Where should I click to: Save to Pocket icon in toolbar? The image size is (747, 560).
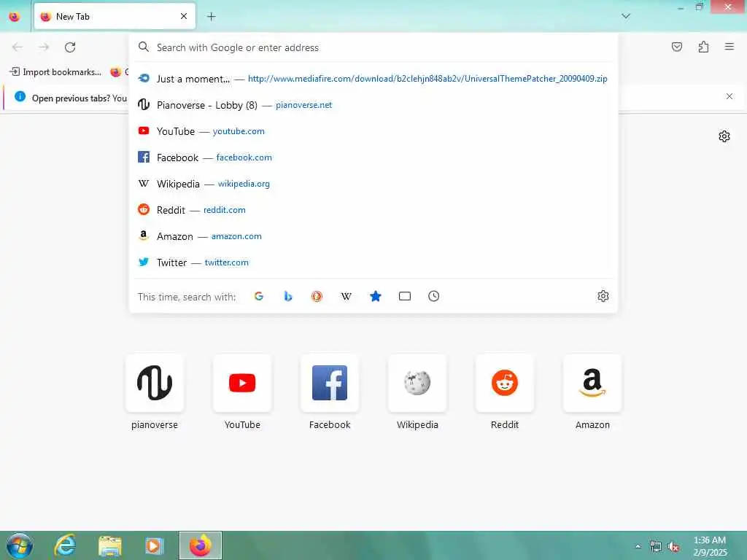(677, 47)
